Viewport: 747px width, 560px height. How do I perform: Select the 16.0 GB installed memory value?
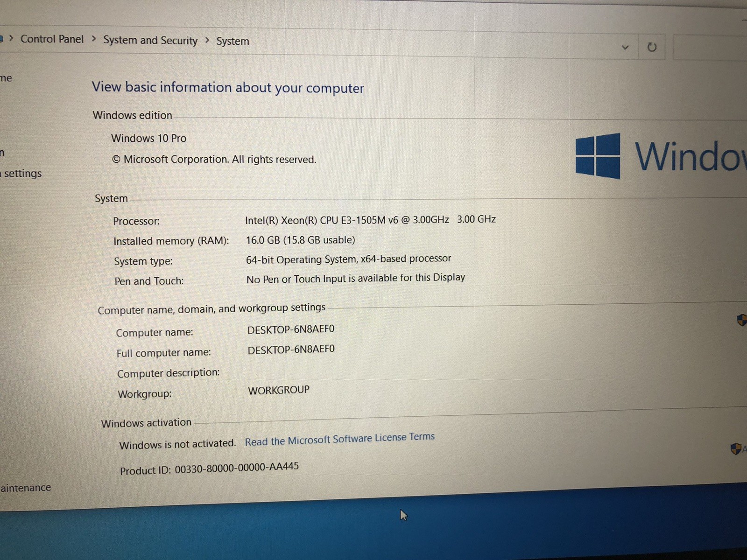pyautogui.click(x=300, y=240)
